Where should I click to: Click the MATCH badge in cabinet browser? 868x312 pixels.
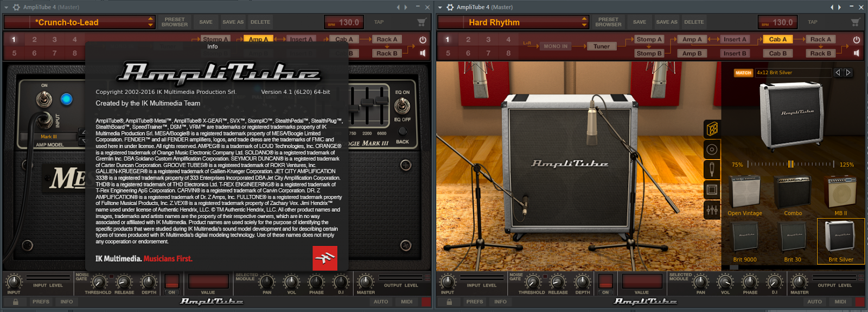coord(743,73)
